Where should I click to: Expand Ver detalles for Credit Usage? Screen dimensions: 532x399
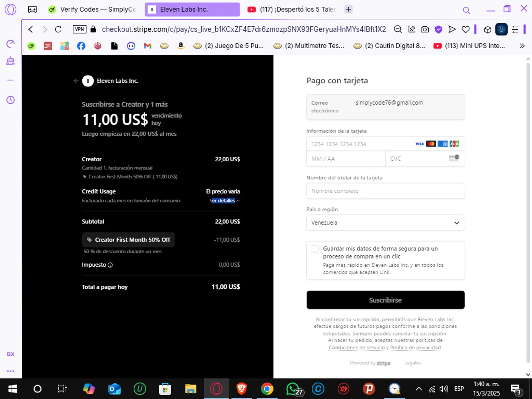point(225,201)
